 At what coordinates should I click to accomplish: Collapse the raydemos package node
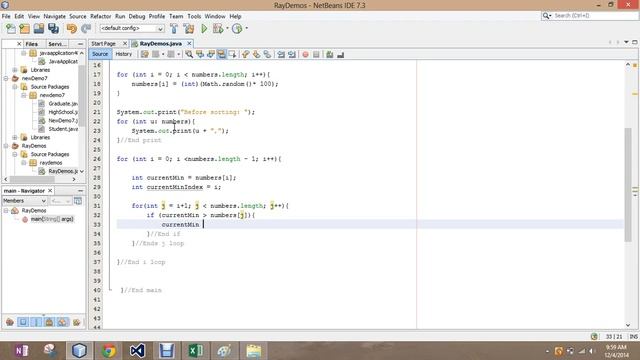coord(24,162)
